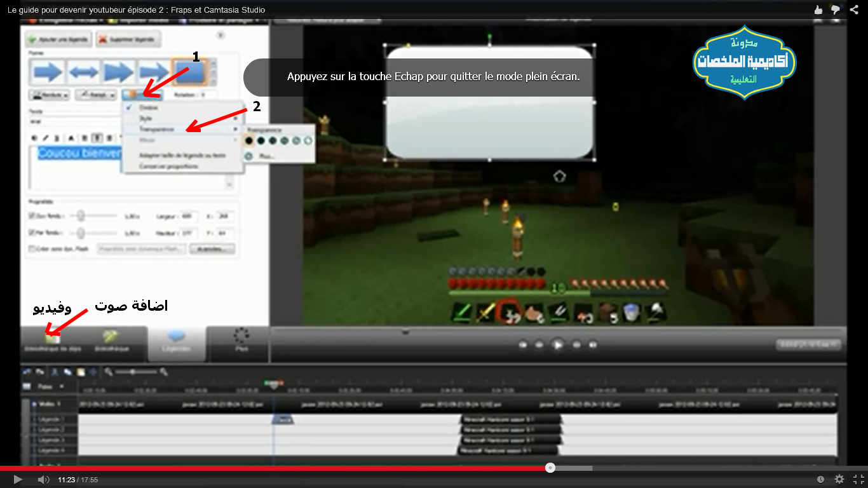Image resolution: width=868 pixels, height=488 pixels.
Task: Share the video using share icon
Action: [855, 10]
